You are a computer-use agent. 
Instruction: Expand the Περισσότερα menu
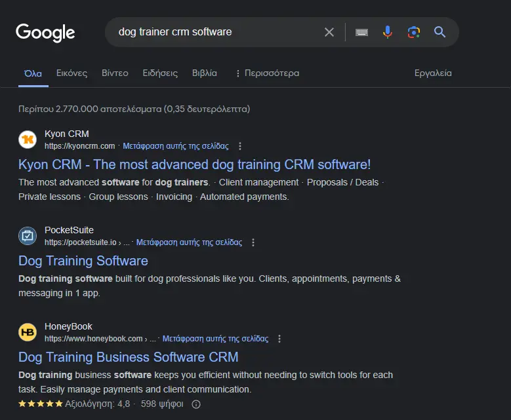(x=266, y=73)
